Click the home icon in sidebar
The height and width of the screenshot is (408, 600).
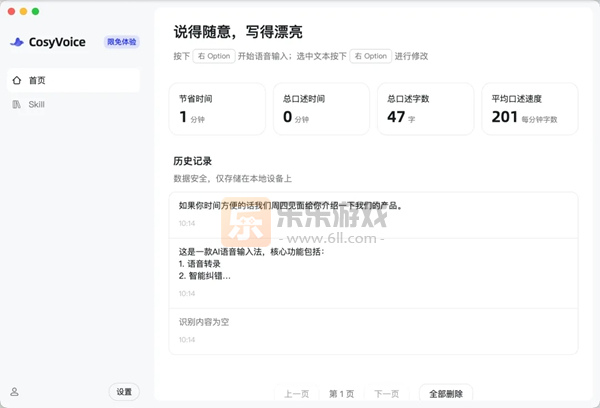coord(17,80)
